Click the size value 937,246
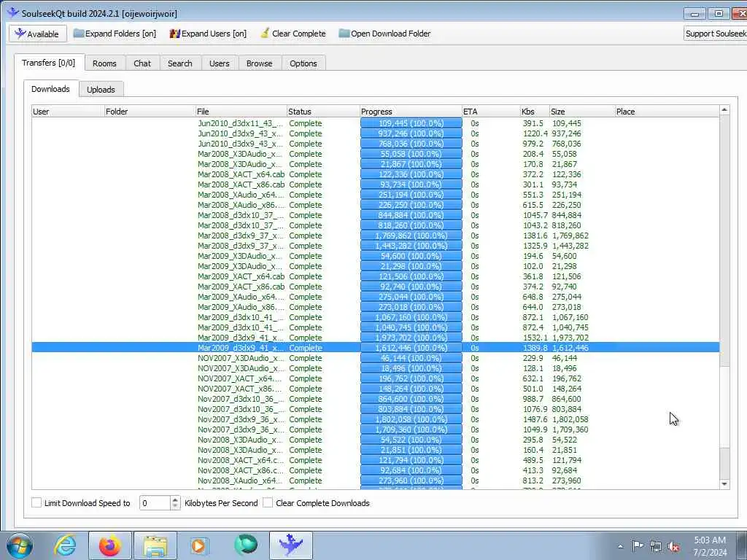Viewport: 747px width, 560px height. (x=566, y=134)
